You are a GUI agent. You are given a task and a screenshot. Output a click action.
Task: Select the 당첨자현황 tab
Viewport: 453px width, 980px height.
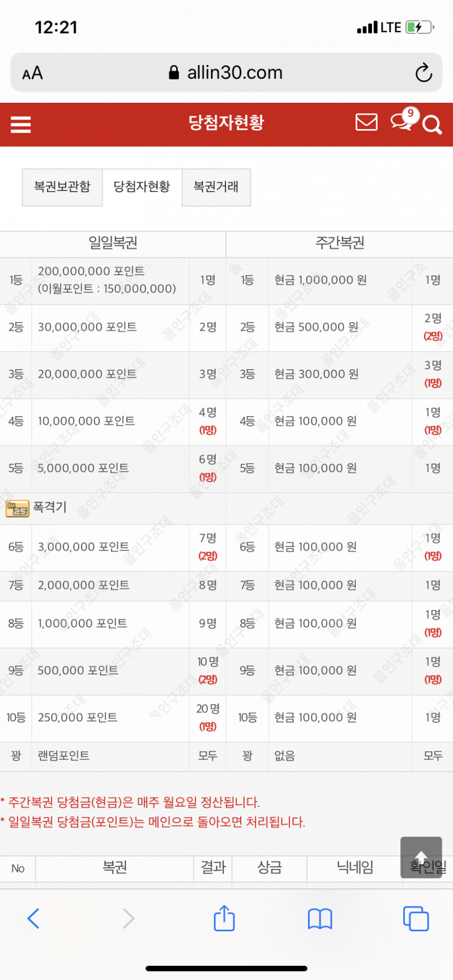click(142, 187)
